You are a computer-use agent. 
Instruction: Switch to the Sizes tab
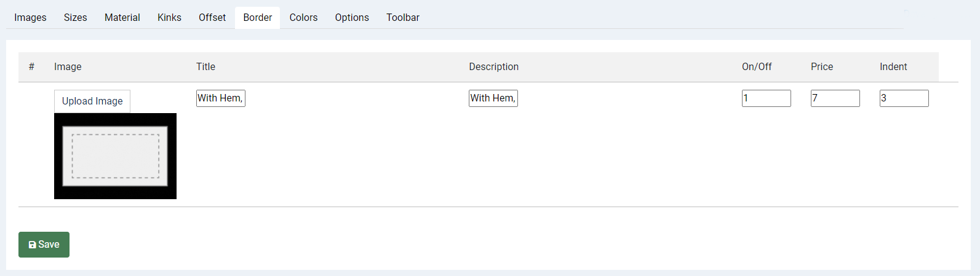point(75,17)
